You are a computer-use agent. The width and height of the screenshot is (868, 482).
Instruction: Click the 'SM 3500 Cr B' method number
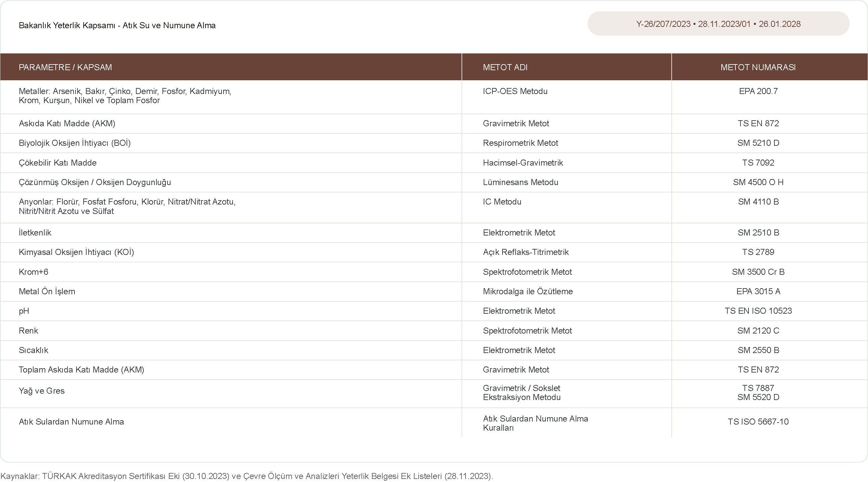click(758, 272)
